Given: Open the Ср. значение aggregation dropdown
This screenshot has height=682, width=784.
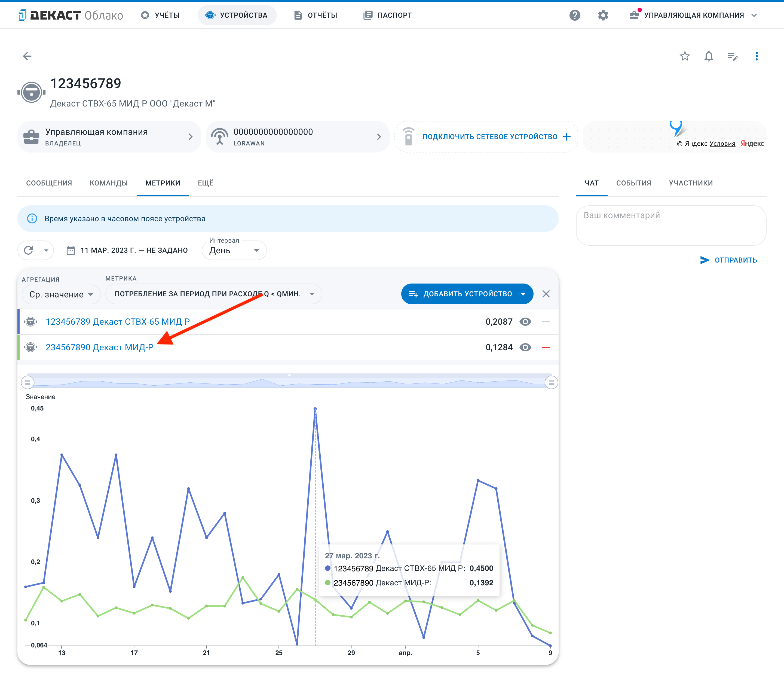Looking at the screenshot, I should 61,295.
